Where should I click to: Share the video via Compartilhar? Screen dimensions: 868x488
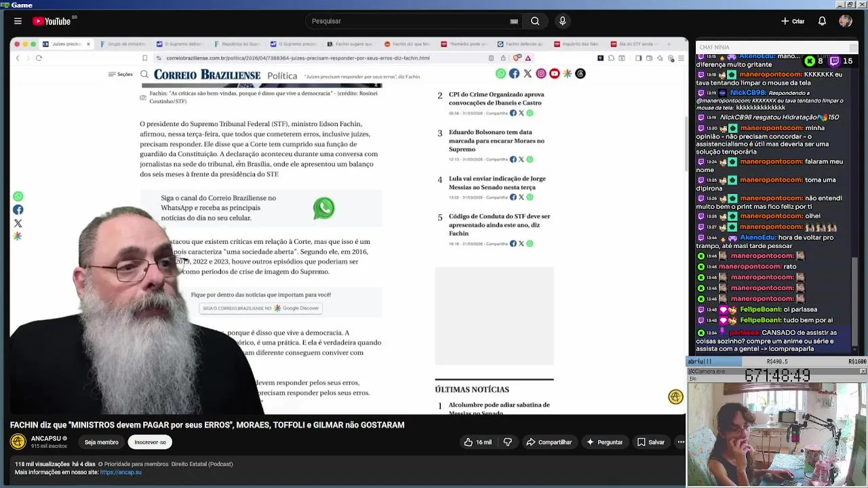tap(549, 442)
